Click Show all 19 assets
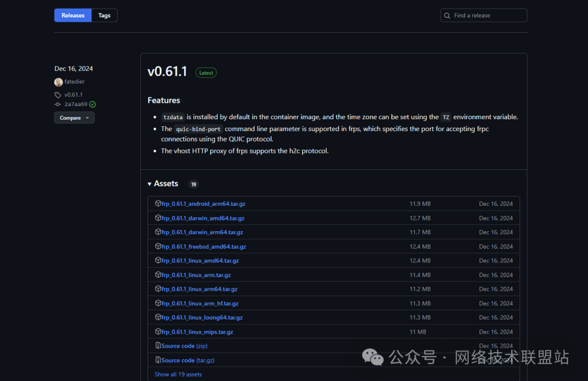 178,374
